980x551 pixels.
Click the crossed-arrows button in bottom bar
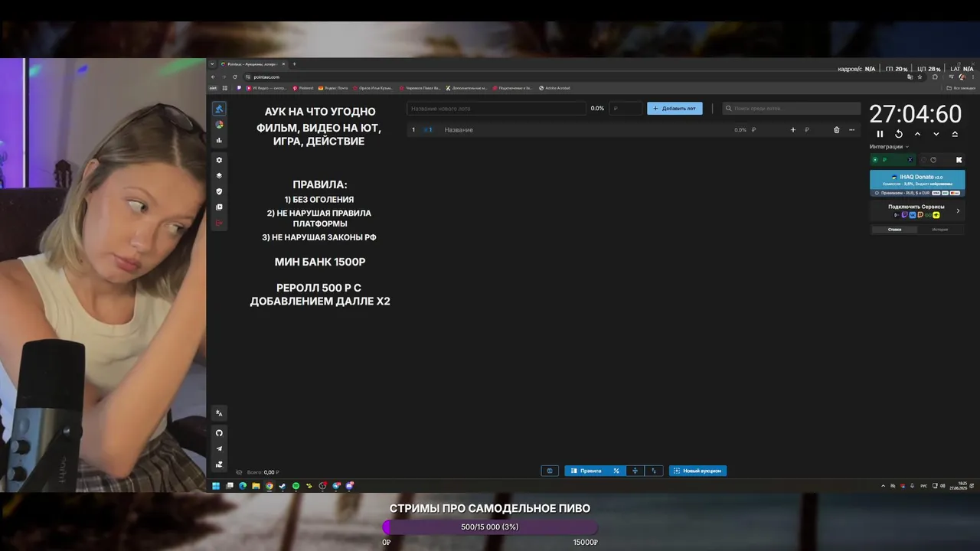pyautogui.click(x=635, y=471)
